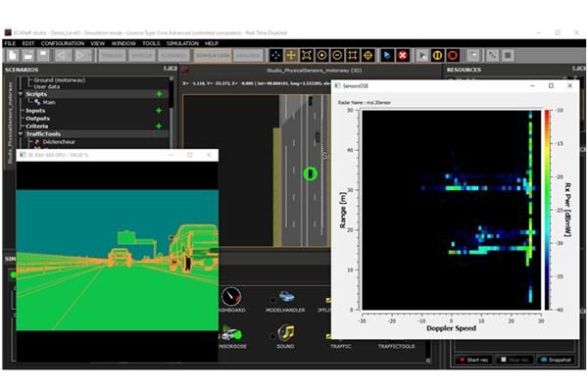Click the ModelHandler car module icon
The image size is (588, 392).
coord(285,296)
